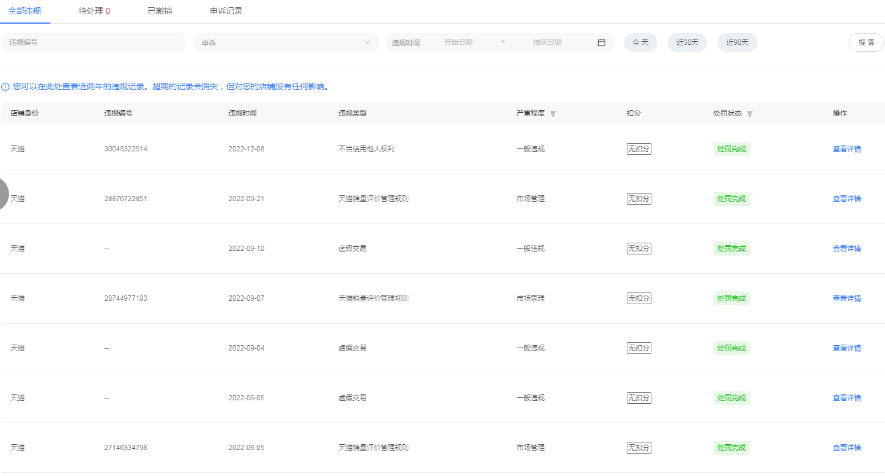Click 虚假交易 type in the 2022-09-10 row

[x=352, y=248]
